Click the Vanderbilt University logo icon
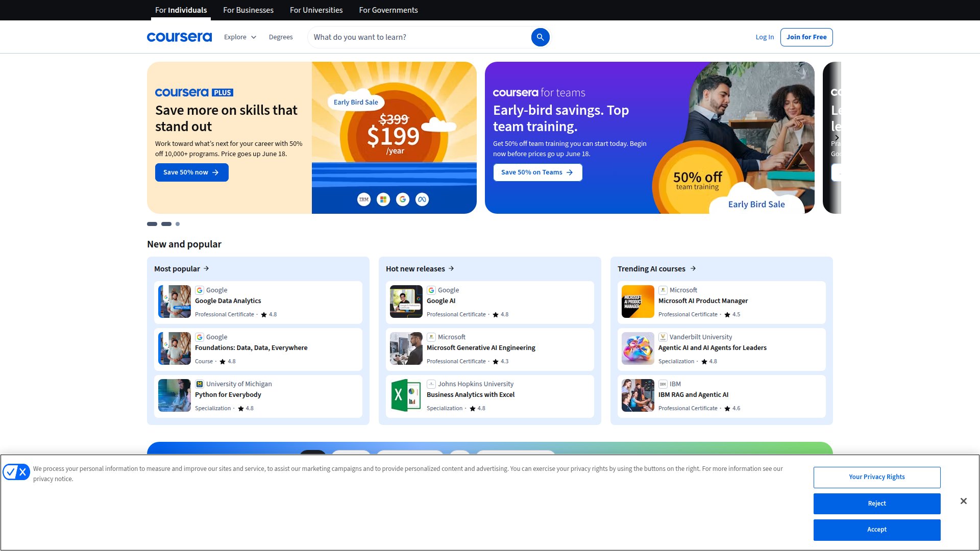Screen dimensions: 980x551 point(663,337)
